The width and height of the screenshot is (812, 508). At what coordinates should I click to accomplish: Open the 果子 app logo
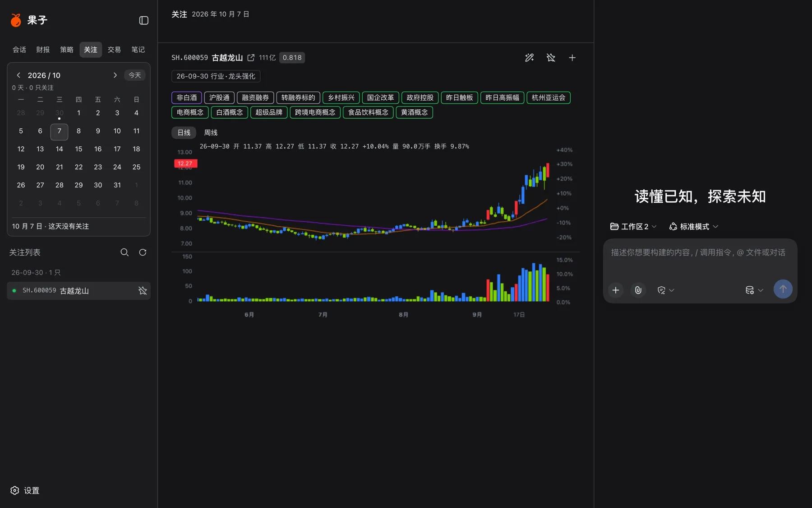16,20
